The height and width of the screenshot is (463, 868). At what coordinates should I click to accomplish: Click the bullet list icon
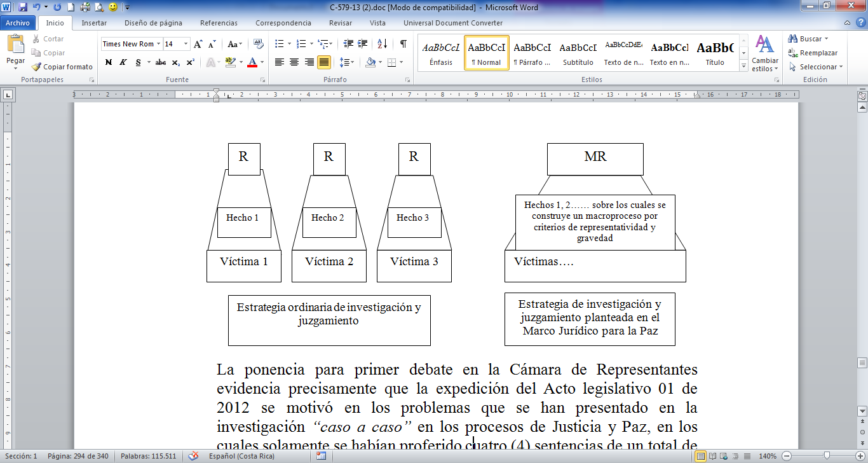tap(279, 44)
